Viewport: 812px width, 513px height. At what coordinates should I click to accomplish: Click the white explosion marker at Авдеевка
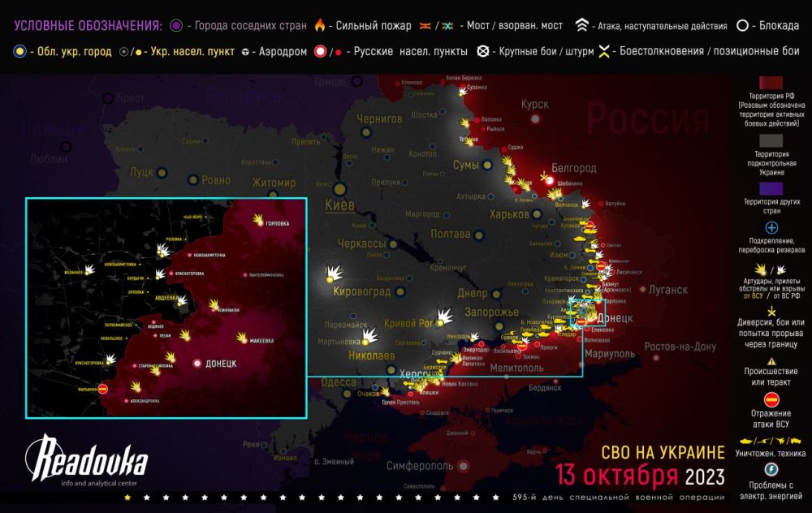(183, 301)
